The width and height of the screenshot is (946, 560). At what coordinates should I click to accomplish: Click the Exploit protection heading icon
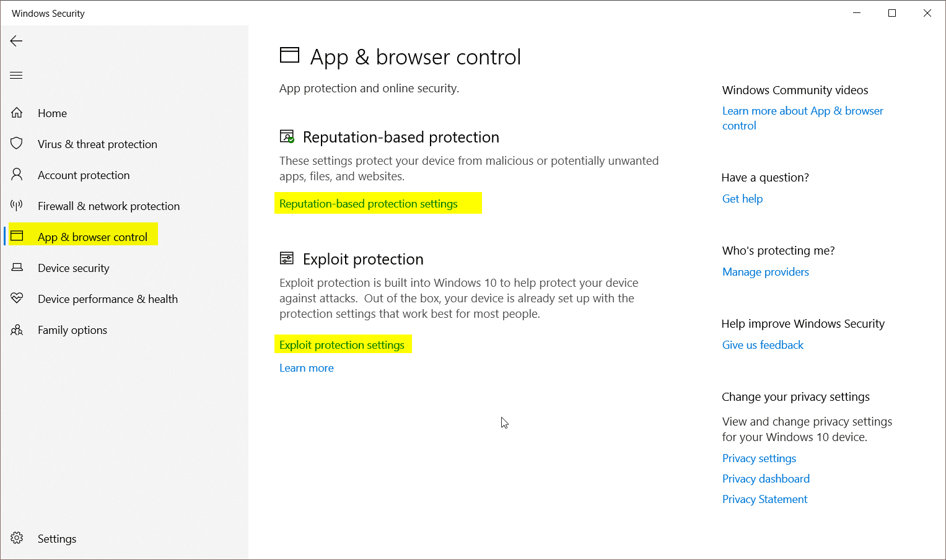[x=287, y=258]
